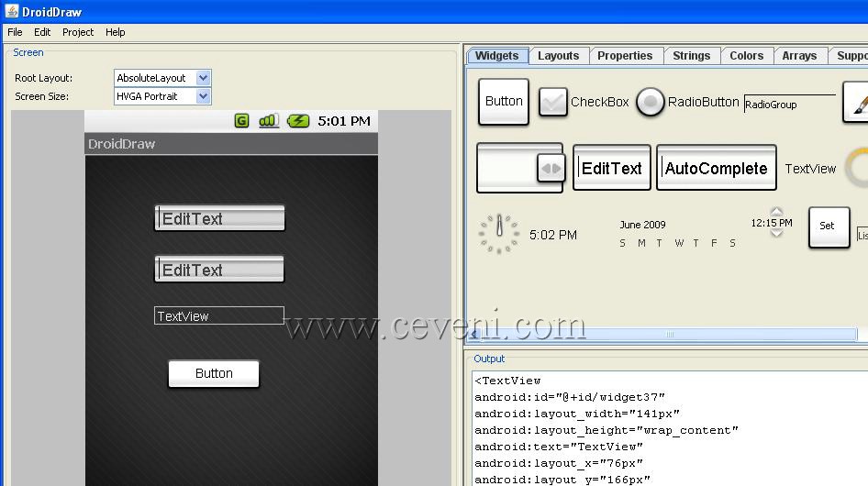This screenshot has height=486, width=868.
Task: Switch to the Strings tab
Action: 692,56
